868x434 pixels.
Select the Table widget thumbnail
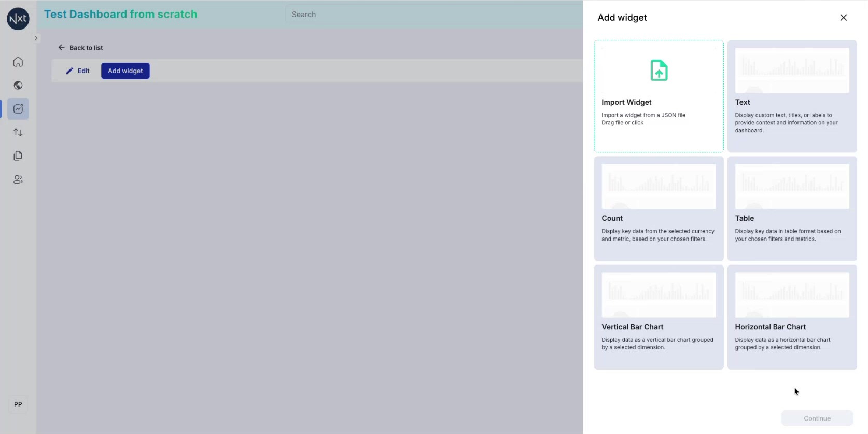(x=792, y=187)
